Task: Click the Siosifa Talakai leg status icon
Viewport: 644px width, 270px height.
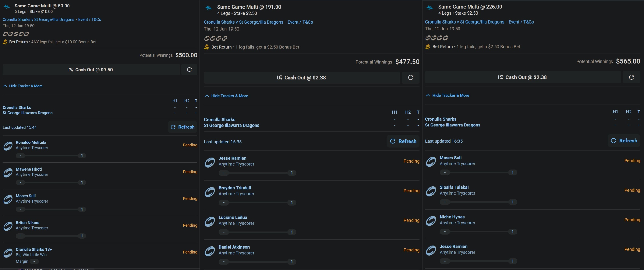Action: (431, 191)
